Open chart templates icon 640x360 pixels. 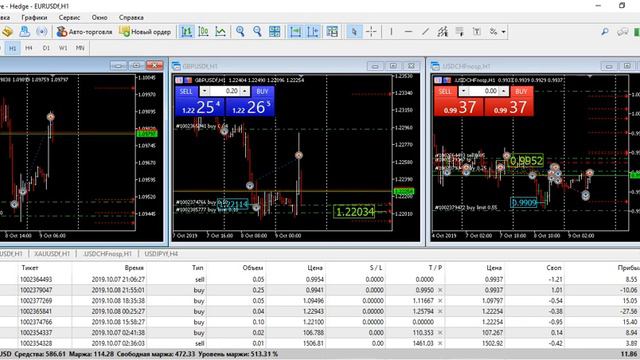(332, 32)
